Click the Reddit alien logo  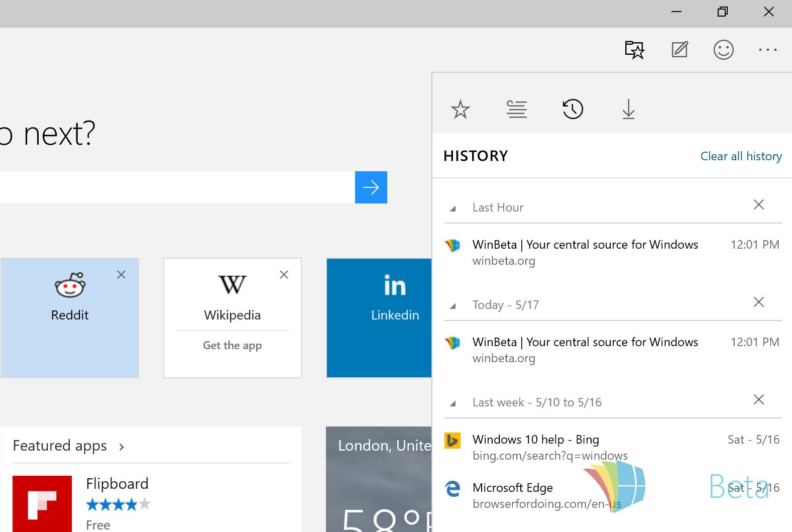click(x=70, y=285)
